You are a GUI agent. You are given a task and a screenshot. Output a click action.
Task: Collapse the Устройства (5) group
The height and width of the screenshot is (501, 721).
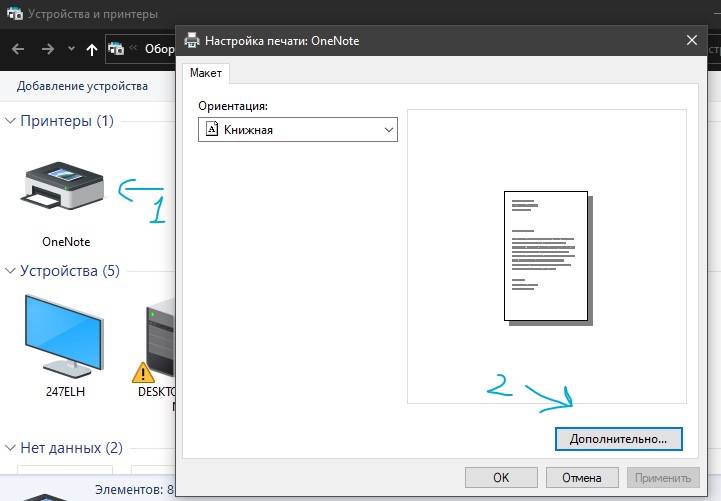tap(10, 271)
